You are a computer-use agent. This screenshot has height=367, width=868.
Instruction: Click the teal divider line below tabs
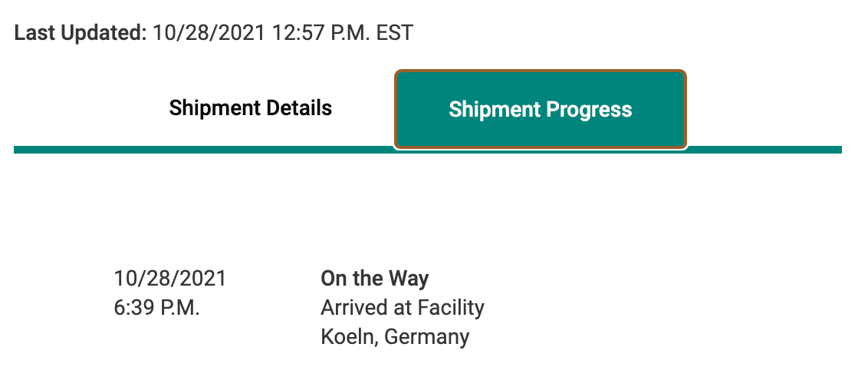(230, 150)
